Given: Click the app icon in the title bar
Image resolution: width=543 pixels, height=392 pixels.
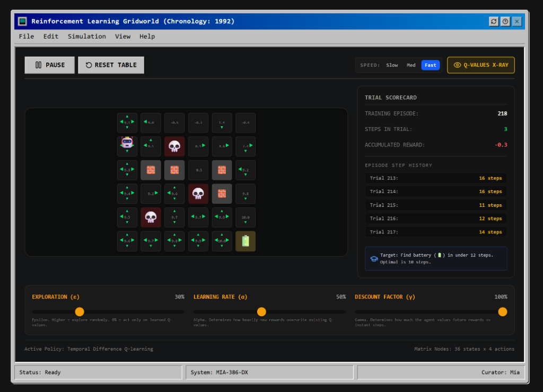Looking at the screenshot, I should (22, 21).
